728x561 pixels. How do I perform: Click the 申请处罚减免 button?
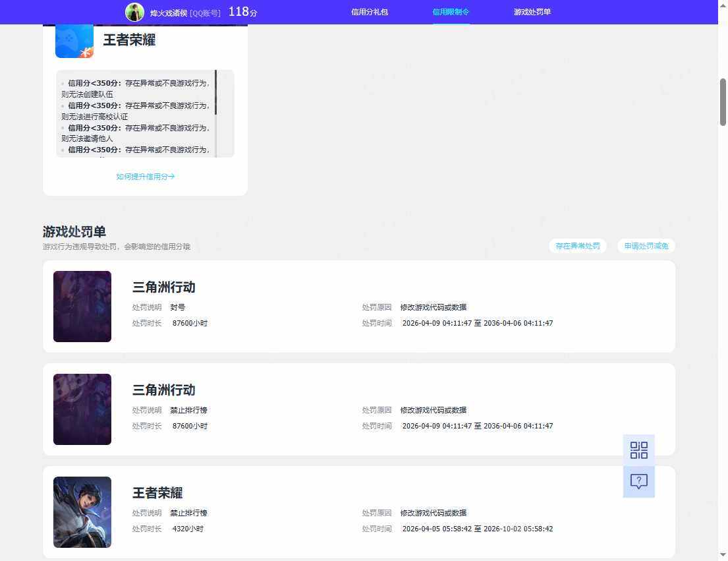646,246
